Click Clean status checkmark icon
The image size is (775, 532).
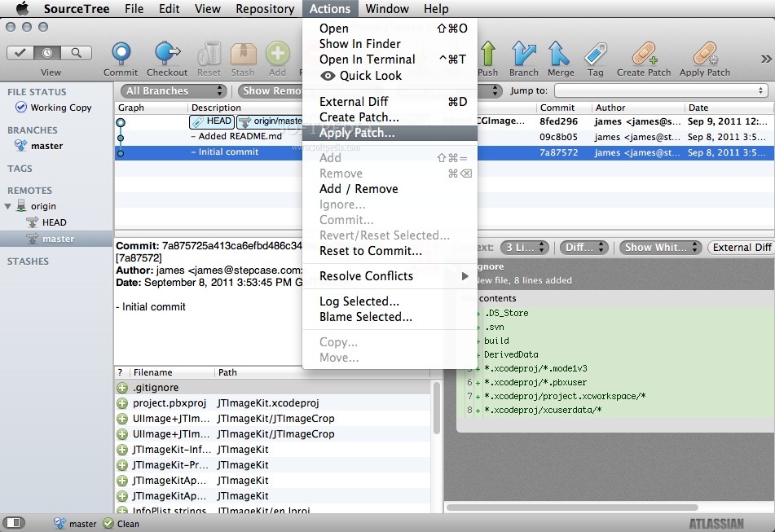pos(108,524)
